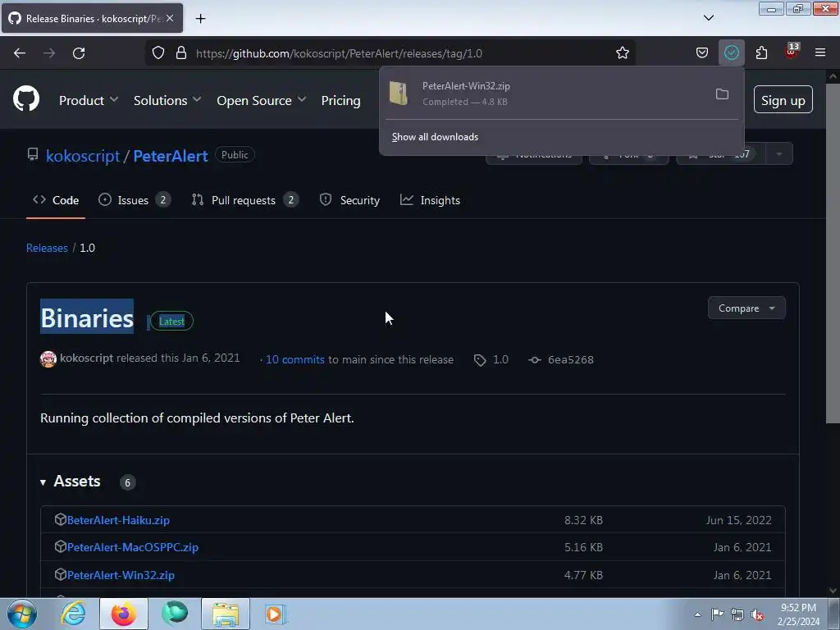Click Show all downloads
Screen dimensions: 840x630
click(x=435, y=137)
